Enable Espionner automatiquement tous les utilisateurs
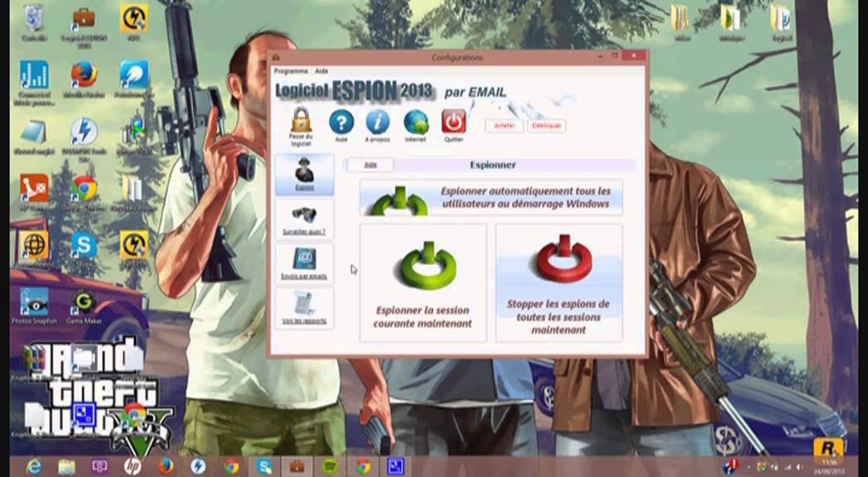The width and height of the screenshot is (868, 477). (x=491, y=198)
